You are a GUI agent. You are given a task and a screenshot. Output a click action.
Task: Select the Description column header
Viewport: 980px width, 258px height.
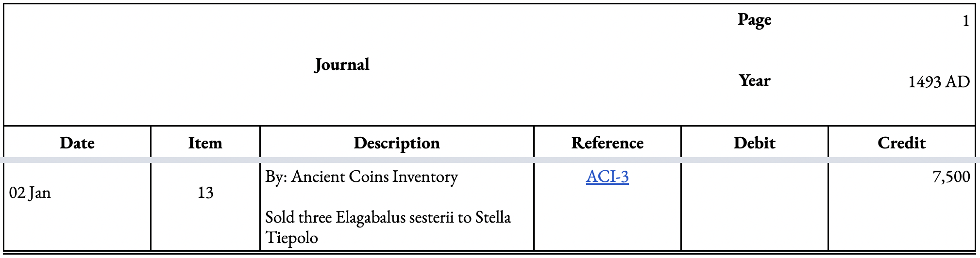(397, 143)
